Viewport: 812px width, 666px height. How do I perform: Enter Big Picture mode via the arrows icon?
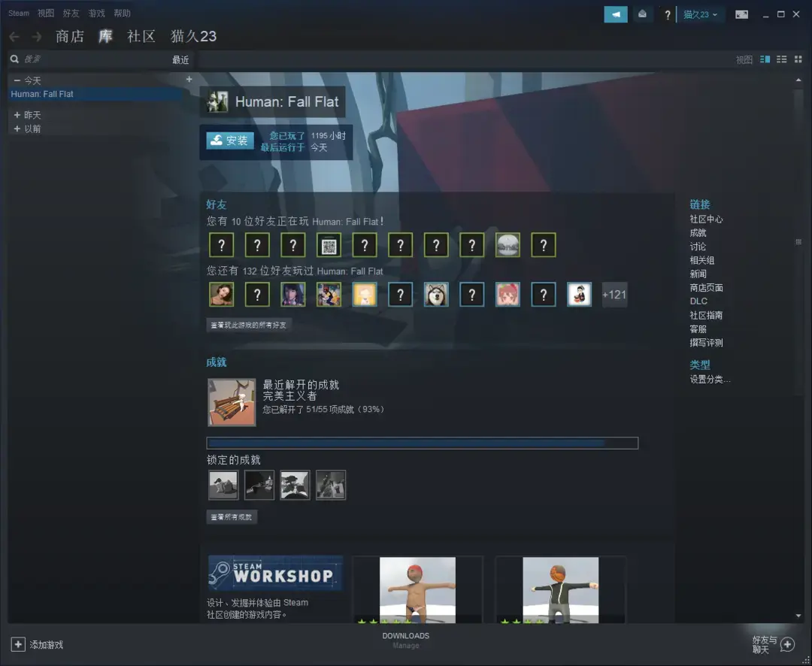click(x=741, y=14)
